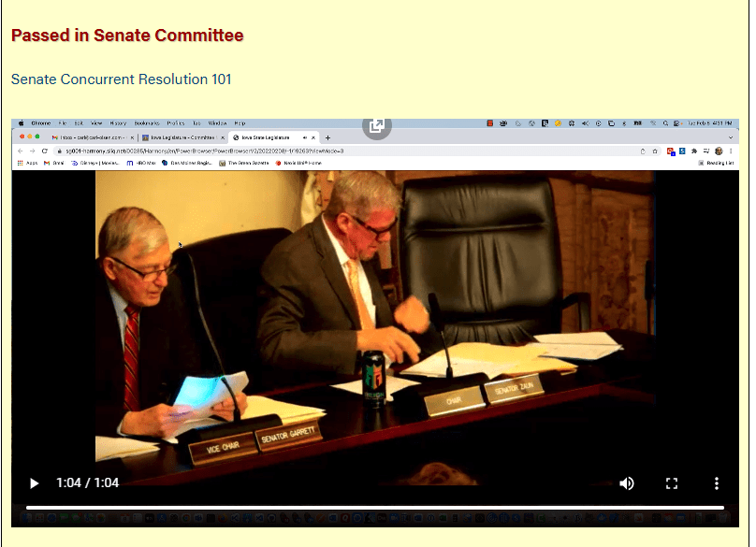Open the video's three-dot options menu

717,483
